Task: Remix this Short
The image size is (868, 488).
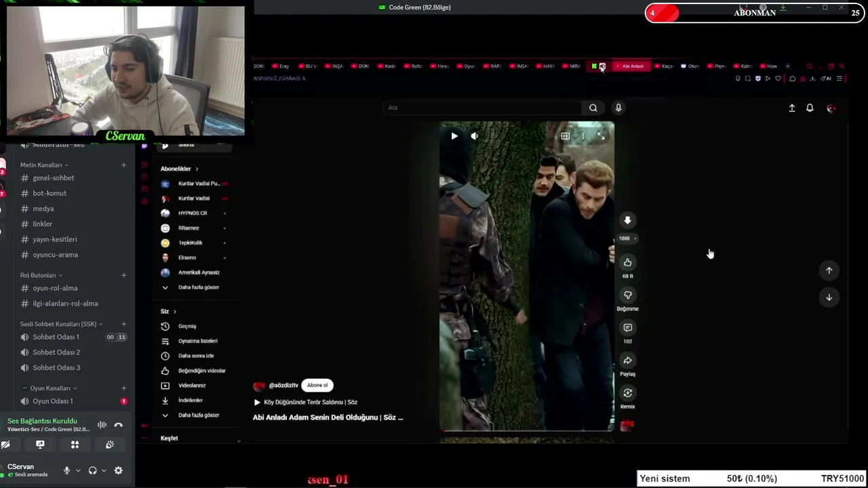Action: [x=627, y=393]
